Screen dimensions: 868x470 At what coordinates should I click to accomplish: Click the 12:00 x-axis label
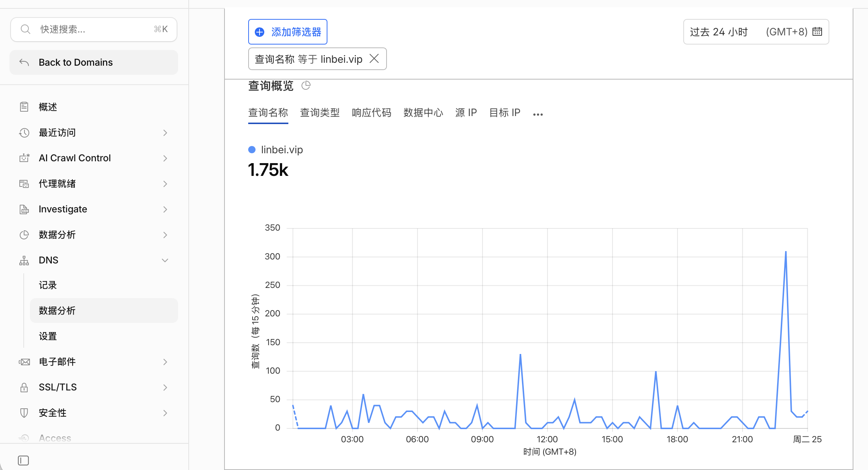[x=547, y=439]
